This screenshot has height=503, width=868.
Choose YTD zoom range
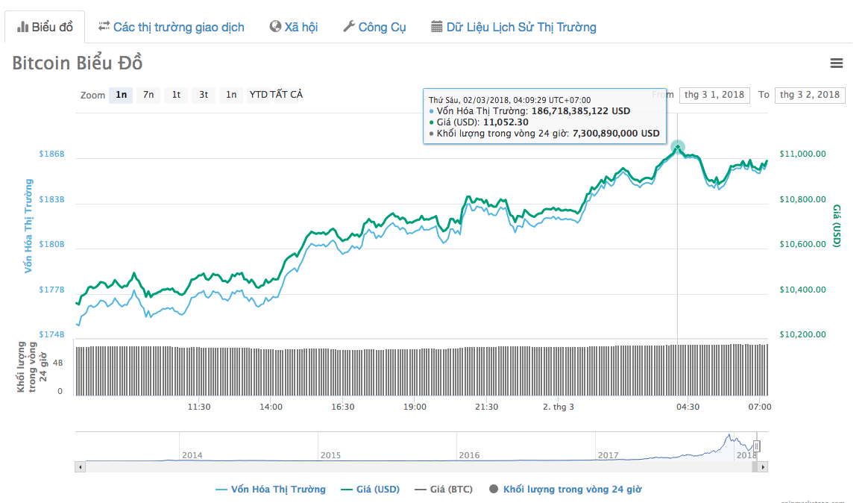click(259, 95)
